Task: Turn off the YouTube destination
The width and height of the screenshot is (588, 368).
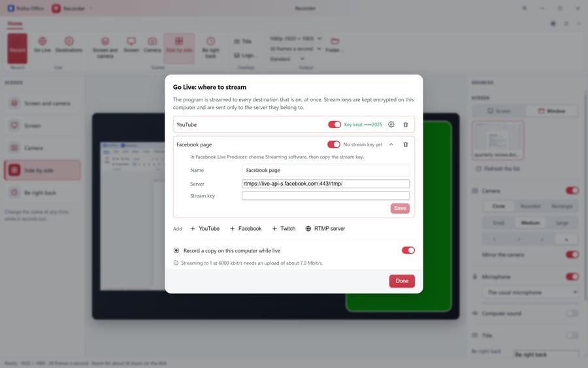Action: (334, 125)
